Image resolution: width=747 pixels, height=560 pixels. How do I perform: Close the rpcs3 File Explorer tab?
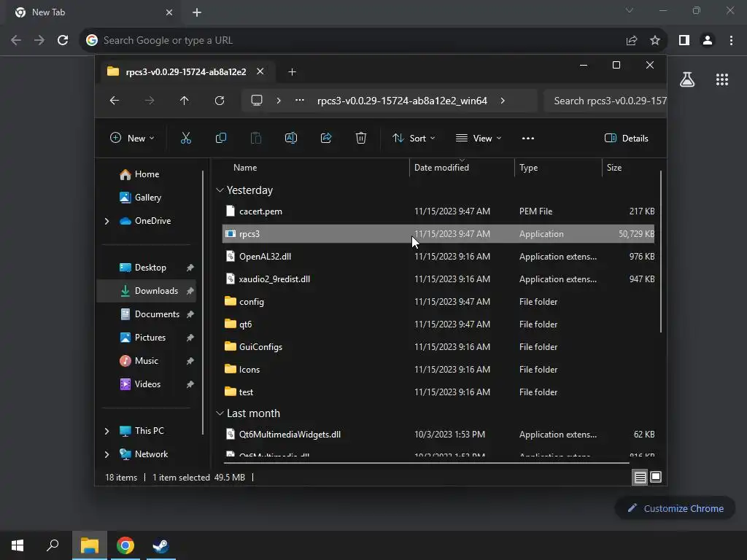coord(260,71)
